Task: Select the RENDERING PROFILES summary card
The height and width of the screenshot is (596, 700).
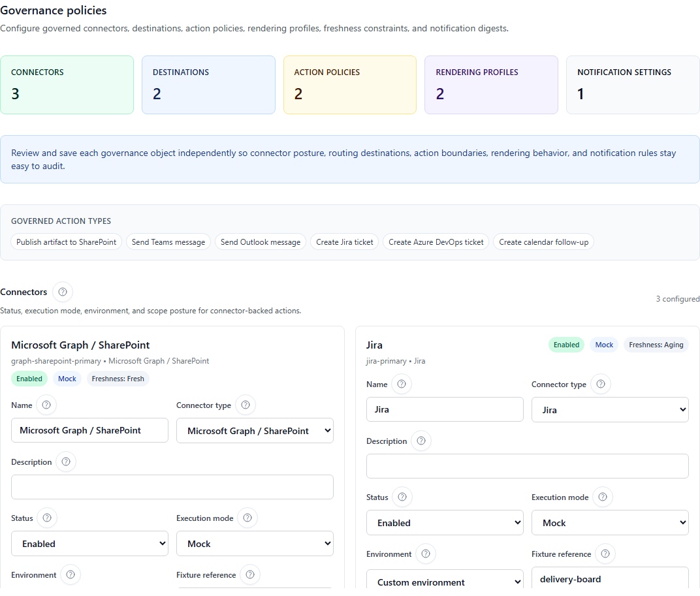Action: tap(491, 85)
